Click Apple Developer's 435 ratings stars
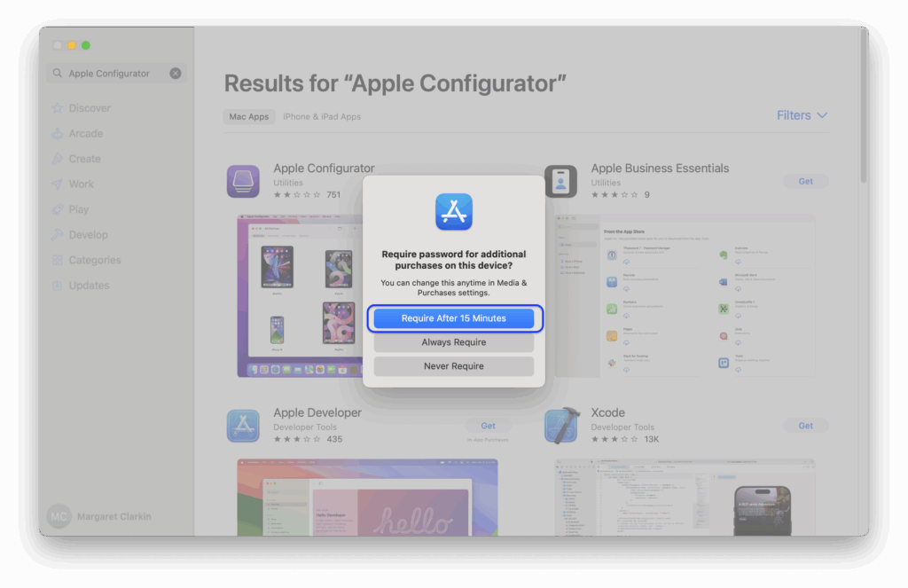This screenshot has width=908, height=588. point(296,439)
